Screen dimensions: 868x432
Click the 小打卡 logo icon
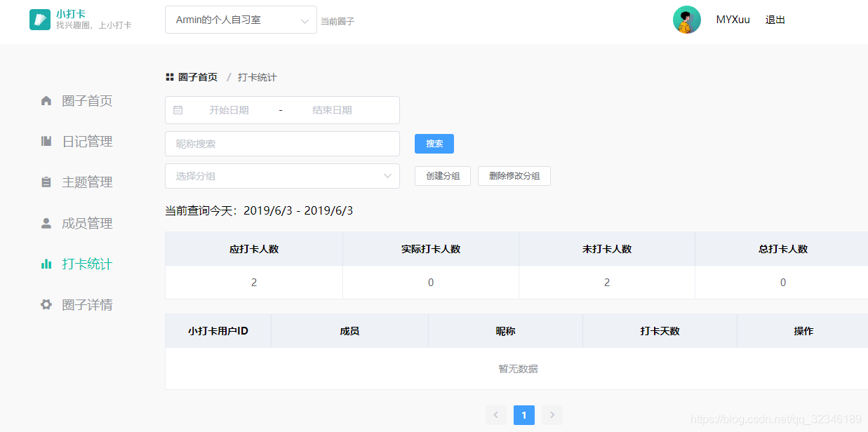[40, 20]
